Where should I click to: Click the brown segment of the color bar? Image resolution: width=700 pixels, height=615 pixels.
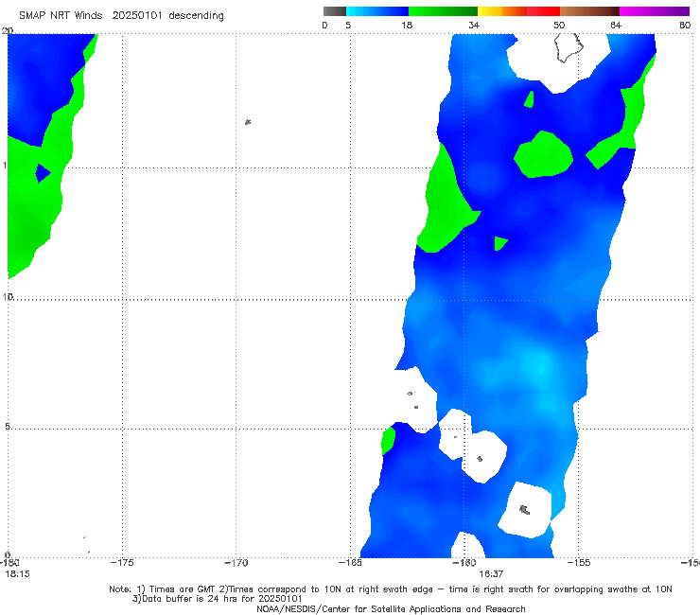tap(589, 11)
